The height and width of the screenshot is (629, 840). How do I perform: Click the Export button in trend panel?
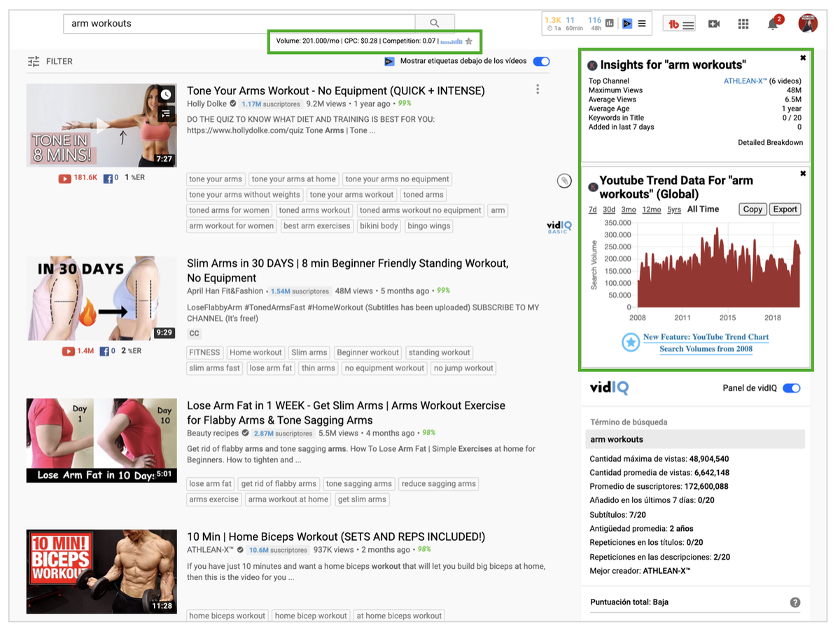785,209
